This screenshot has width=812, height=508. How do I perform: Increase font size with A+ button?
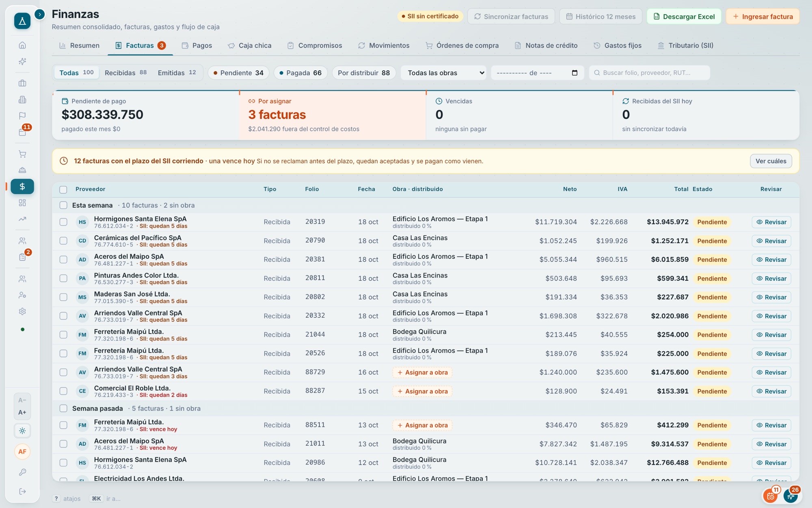coord(22,412)
